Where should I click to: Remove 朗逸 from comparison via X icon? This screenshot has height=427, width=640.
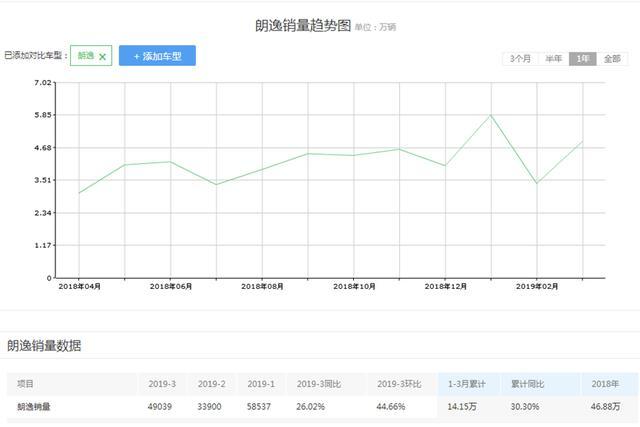coord(102,57)
